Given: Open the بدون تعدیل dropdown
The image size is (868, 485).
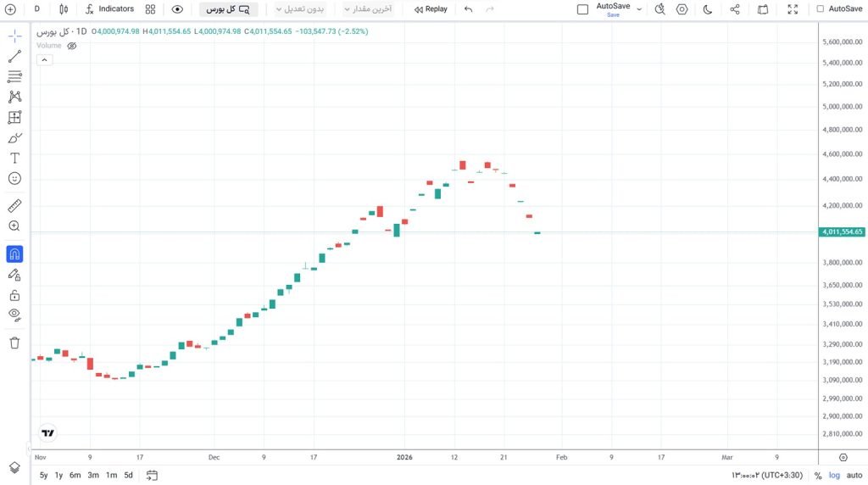Looking at the screenshot, I should click(x=300, y=9).
